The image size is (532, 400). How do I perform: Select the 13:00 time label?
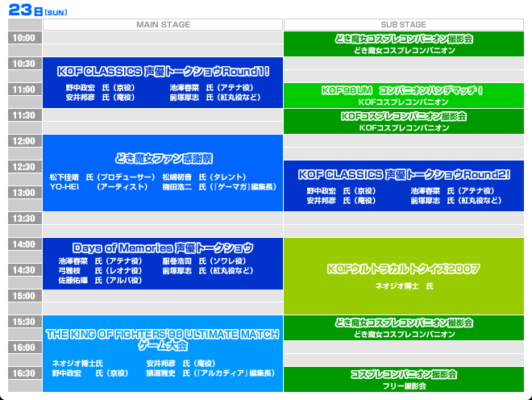(x=25, y=193)
